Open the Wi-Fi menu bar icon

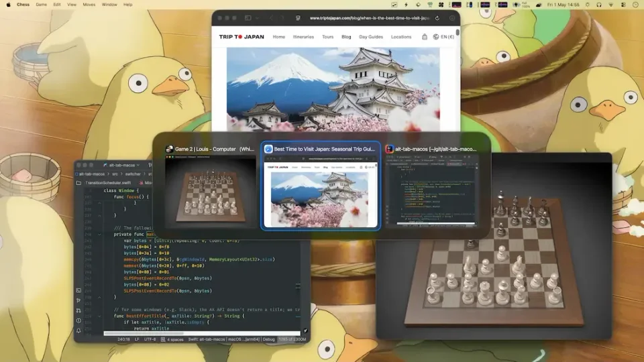tap(611, 5)
